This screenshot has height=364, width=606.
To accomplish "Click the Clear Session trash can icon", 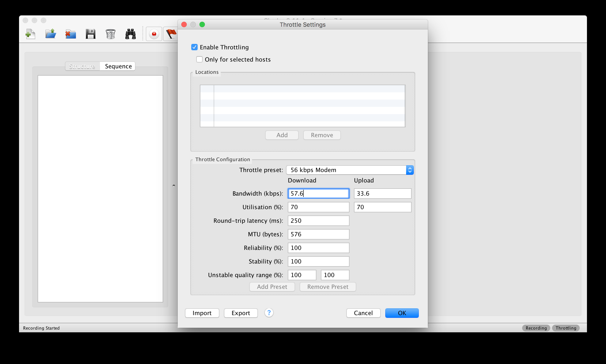I will coord(111,34).
